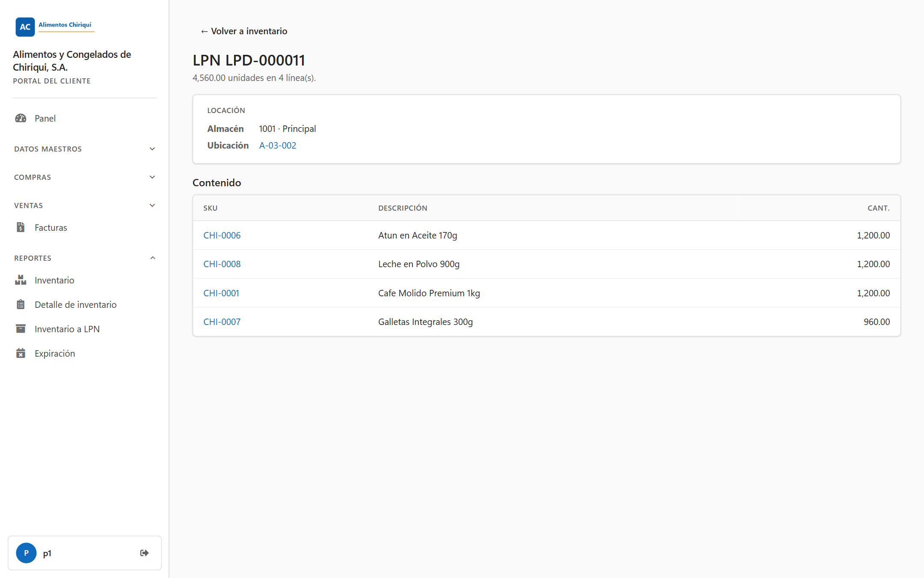Click the Panel dashboard gauge icon
This screenshot has width=924, height=578.
21,118
